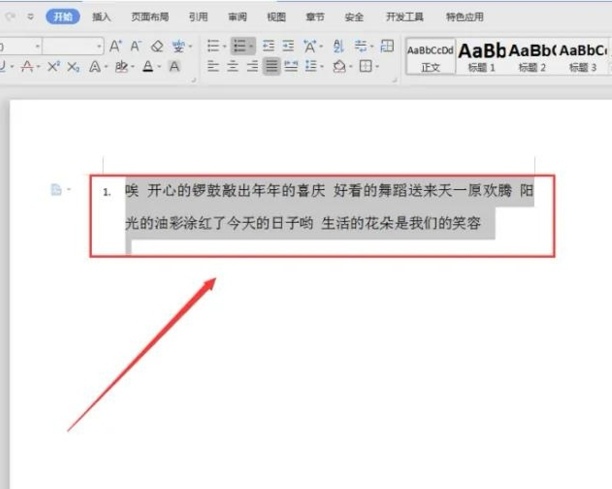Viewport: 612px width, 489px height.
Task: Click the text highlight color icon
Action: click(x=121, y=67)
